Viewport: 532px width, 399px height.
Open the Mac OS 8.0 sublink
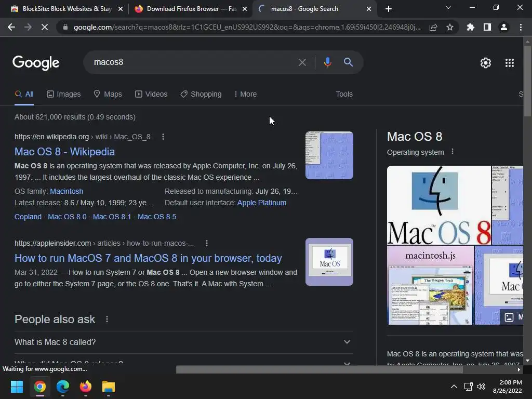(67, 217)
